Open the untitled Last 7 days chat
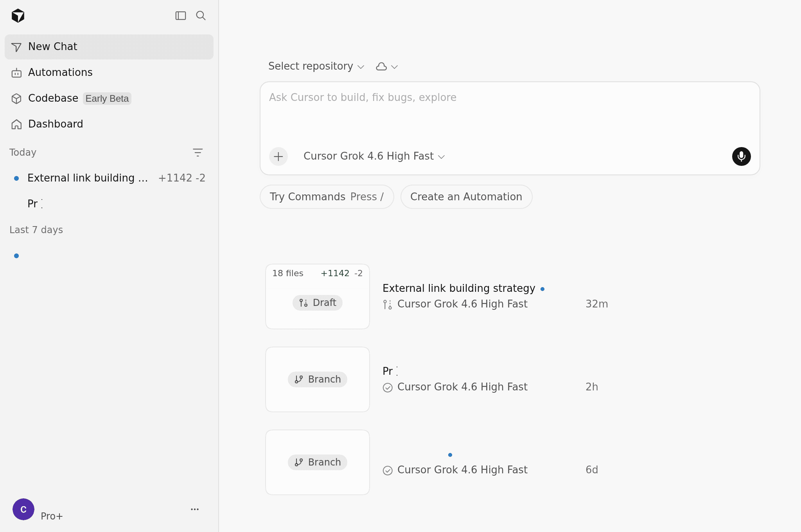The image size is (801, 532). pyautogui.click(x=109, y=255)
